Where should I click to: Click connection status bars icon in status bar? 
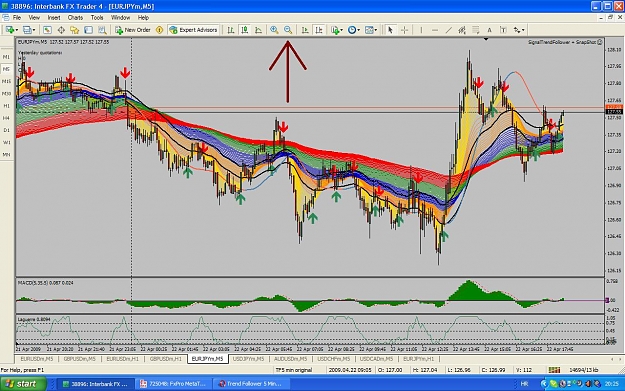tap(554, 370)
